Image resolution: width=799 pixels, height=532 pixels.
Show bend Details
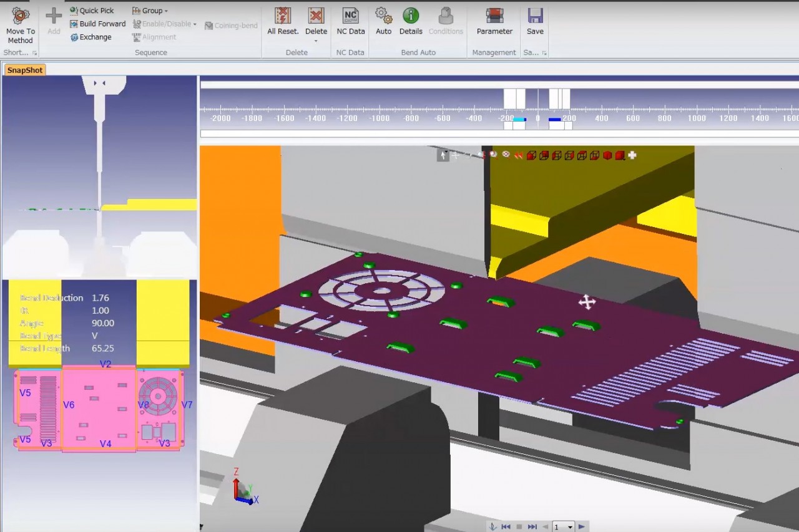pyautogui.click(x=411, y=21)
